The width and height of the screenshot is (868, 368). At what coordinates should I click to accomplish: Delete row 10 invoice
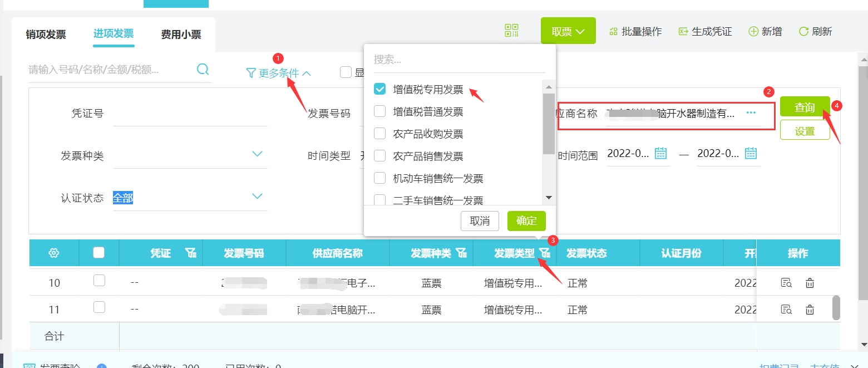click(810, 283)
